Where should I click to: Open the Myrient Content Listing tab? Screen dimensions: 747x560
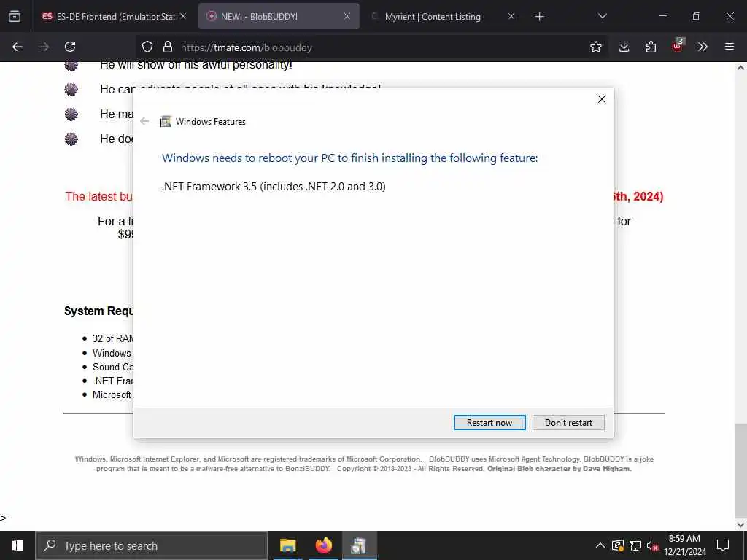pyautogui.click(x=433, y=16)
